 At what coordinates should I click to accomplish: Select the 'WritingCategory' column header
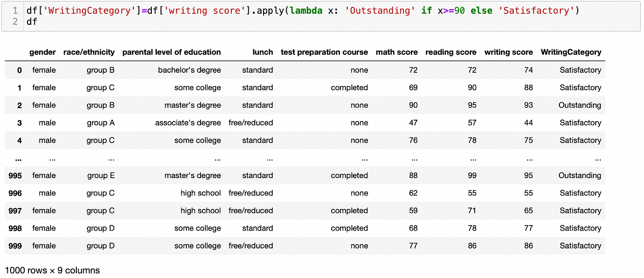pyautogui.click(x=571, y=52)
